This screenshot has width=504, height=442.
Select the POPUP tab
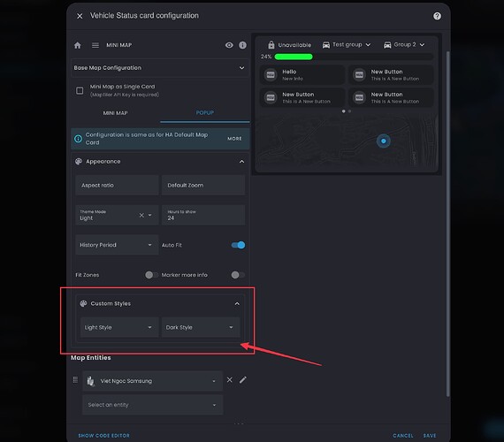coord(205,113)
